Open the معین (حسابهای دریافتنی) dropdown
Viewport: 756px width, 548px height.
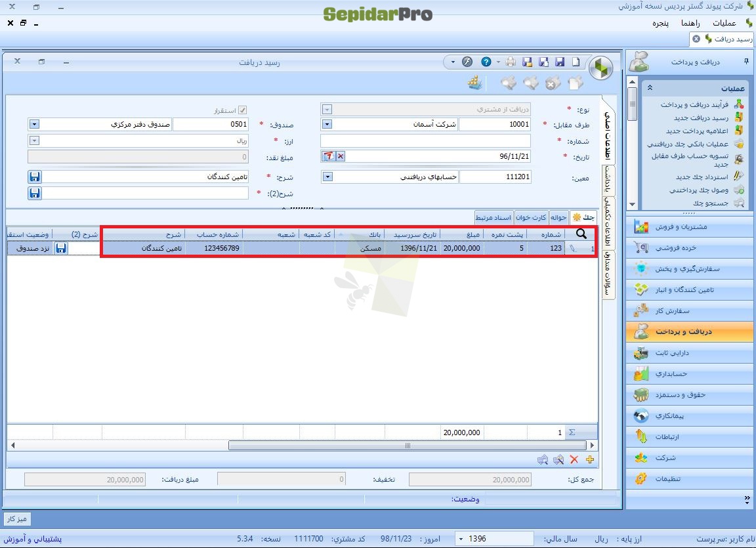pos(327,177)
